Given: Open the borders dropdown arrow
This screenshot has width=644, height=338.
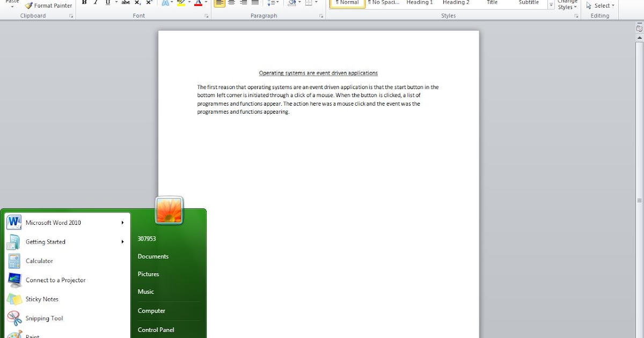Looking at the screenshot, I should pos(316,3).
